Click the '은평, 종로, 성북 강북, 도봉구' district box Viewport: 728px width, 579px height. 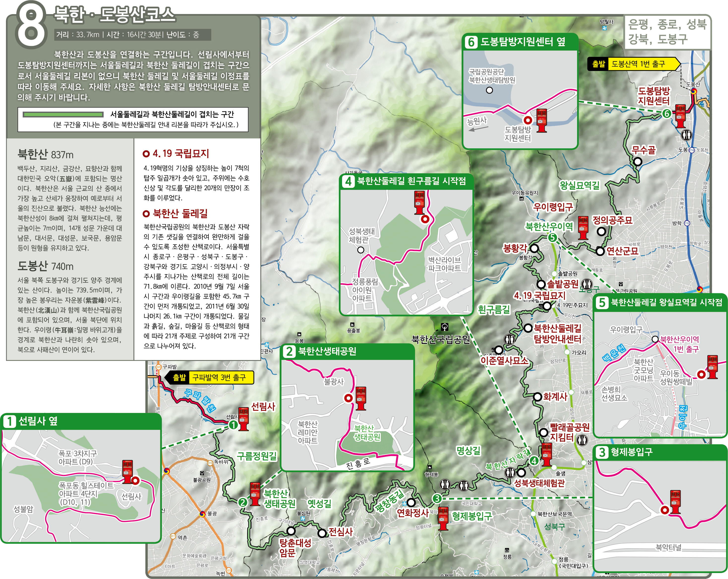tap(668, 32)
